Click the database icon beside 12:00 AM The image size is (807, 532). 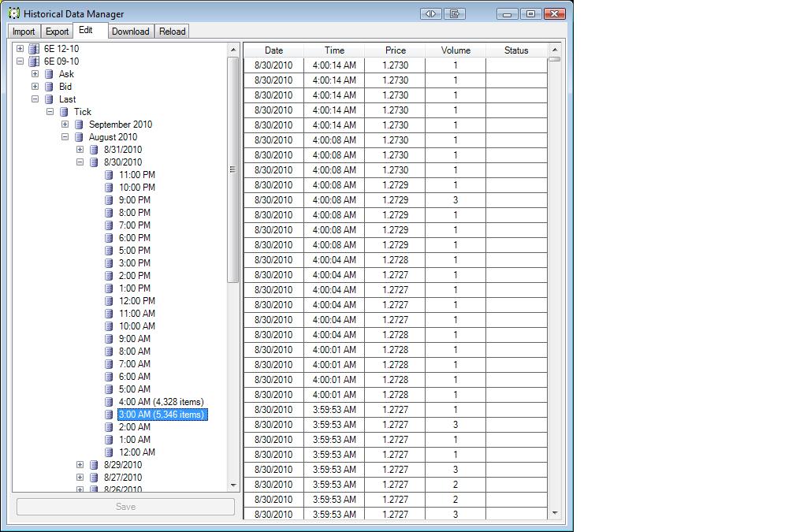(x=109, y=452)
